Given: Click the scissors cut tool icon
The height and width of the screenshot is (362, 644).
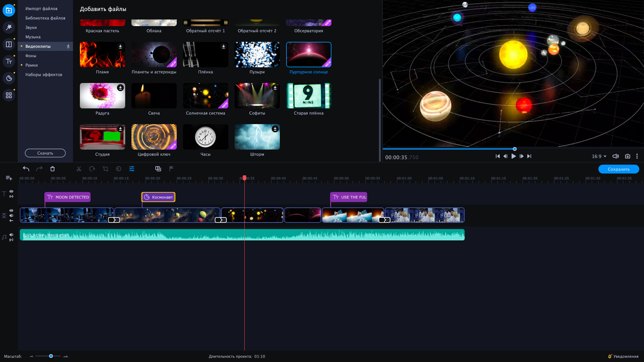Looking at the screenshot, I should tap(79, 169).
